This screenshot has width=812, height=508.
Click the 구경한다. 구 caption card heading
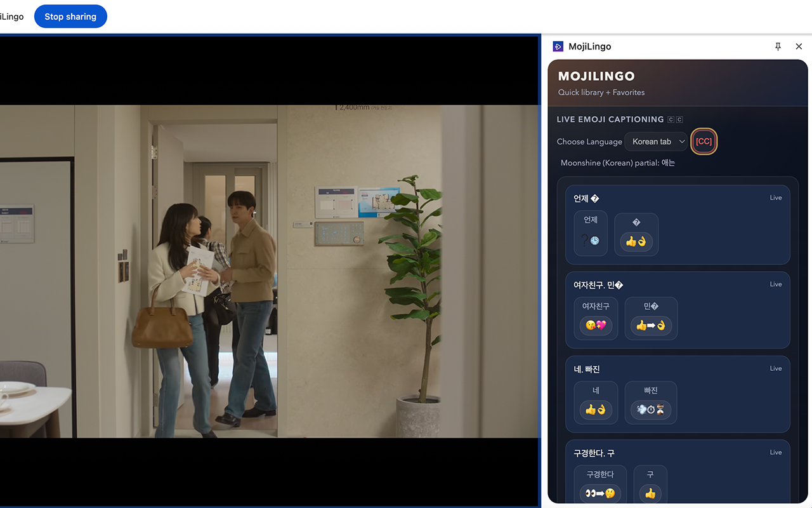pos(594,453)
